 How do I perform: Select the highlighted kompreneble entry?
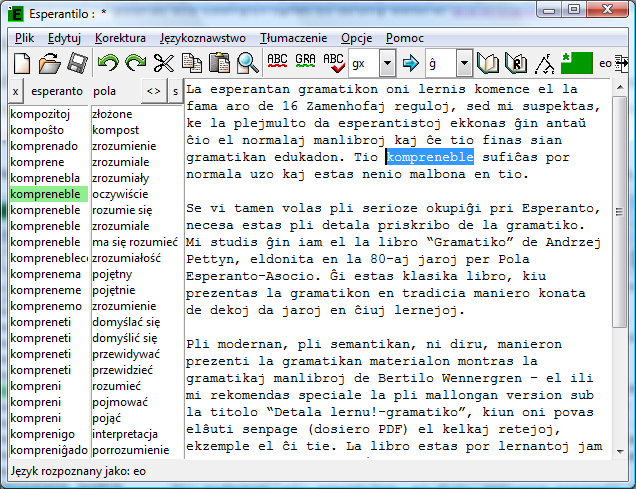[49, 194]
